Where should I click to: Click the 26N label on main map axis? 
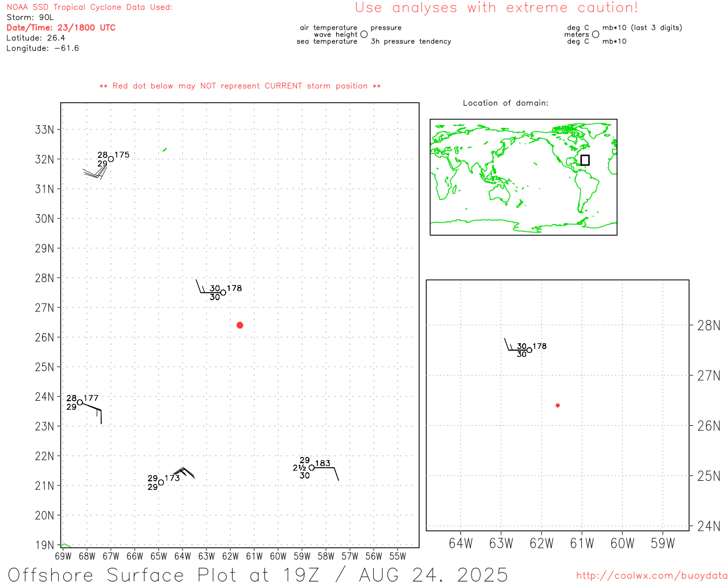(44, 338)
